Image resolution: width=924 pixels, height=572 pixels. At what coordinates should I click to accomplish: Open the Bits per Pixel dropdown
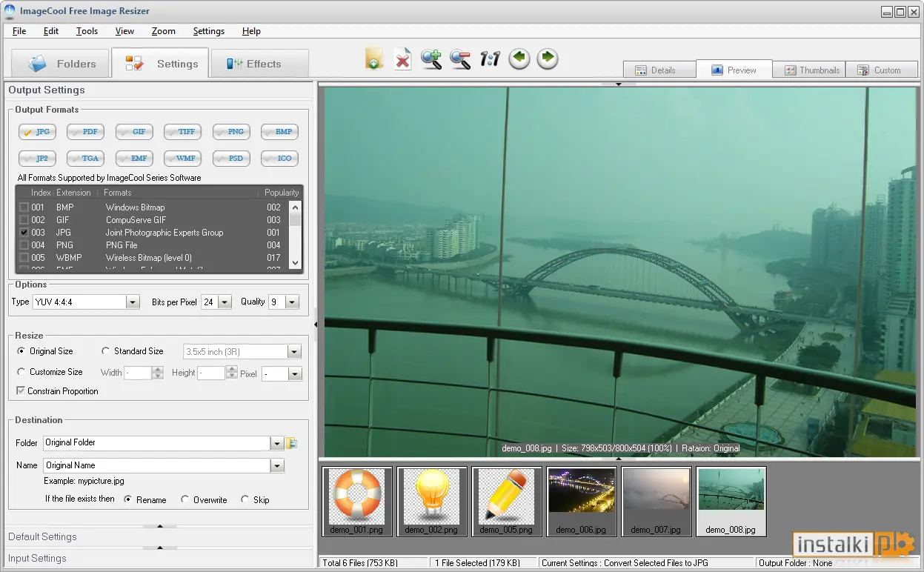(x=225, y=302)
